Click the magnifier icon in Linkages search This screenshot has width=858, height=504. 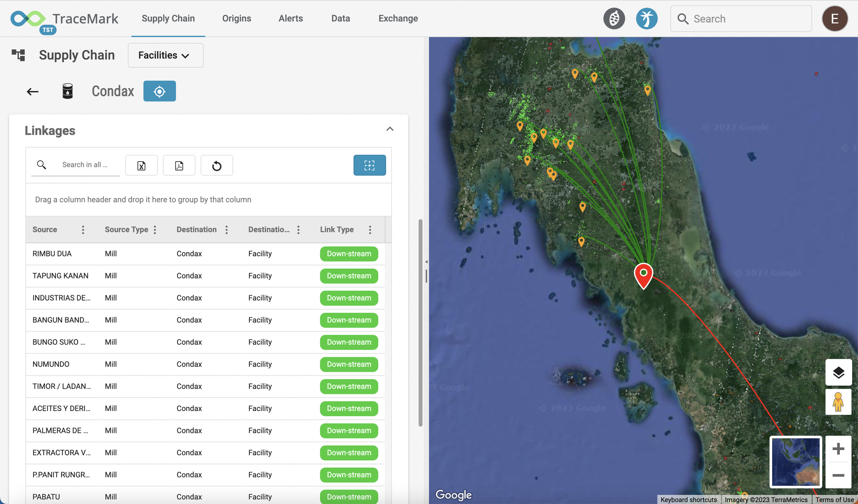click(42, 165)
